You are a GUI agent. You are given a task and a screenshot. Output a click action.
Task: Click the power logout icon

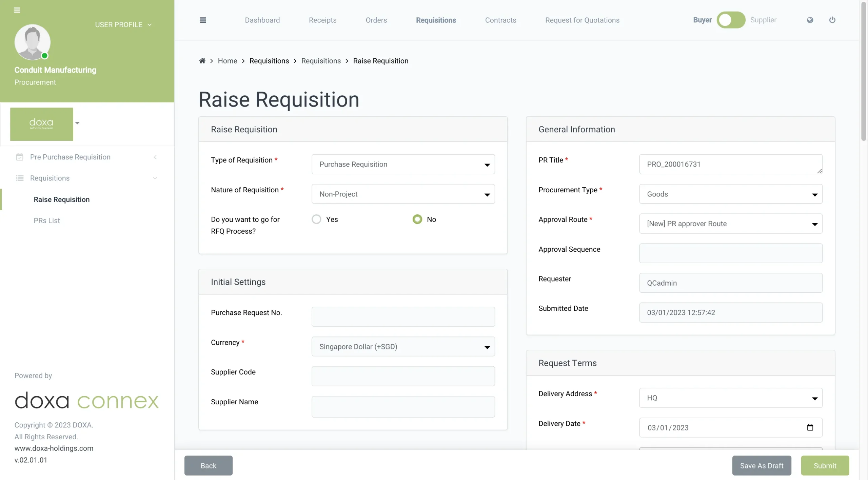pos(832,20)
